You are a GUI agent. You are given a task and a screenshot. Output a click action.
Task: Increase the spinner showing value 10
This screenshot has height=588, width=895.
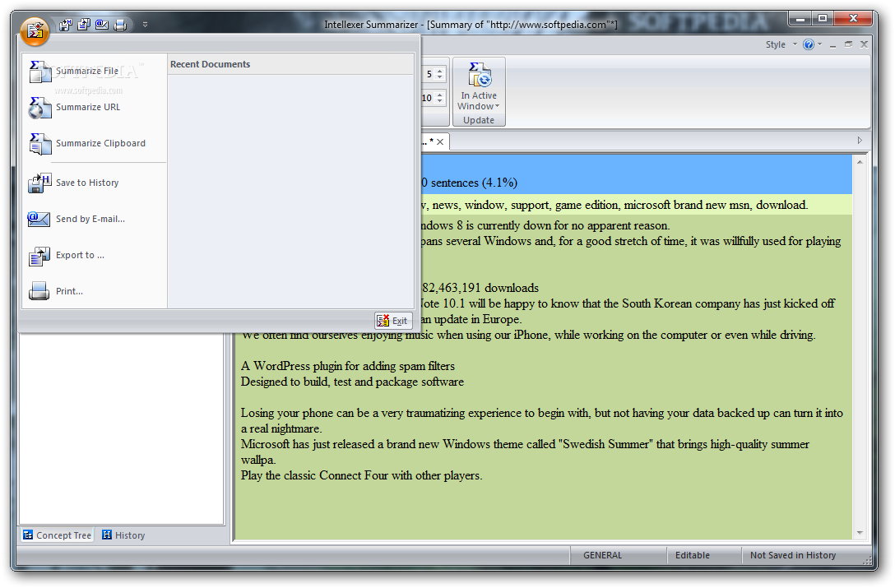(439, 95)
